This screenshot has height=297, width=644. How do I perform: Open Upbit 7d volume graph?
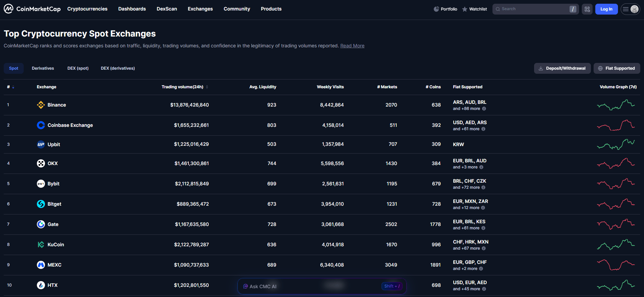pos(616,144)
